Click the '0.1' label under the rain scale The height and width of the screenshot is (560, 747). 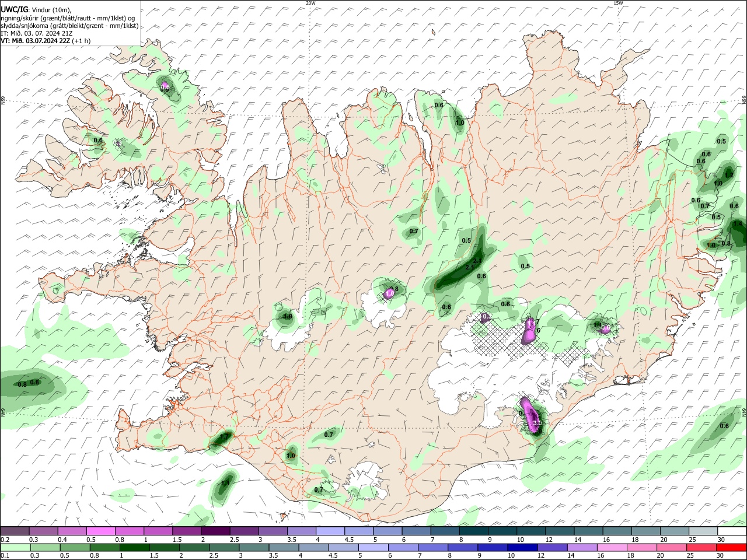click(x=5, y=555)
